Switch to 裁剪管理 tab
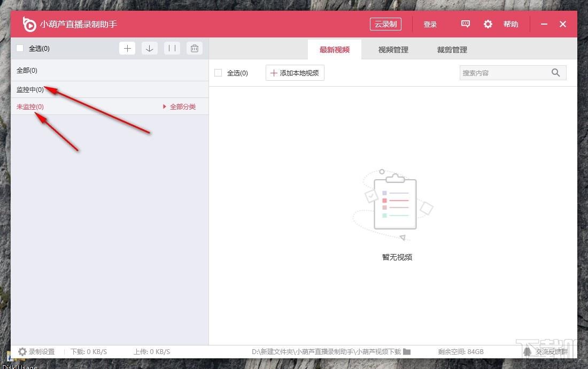The width and height of the screenshot is (588, 369). coord(452,50)
